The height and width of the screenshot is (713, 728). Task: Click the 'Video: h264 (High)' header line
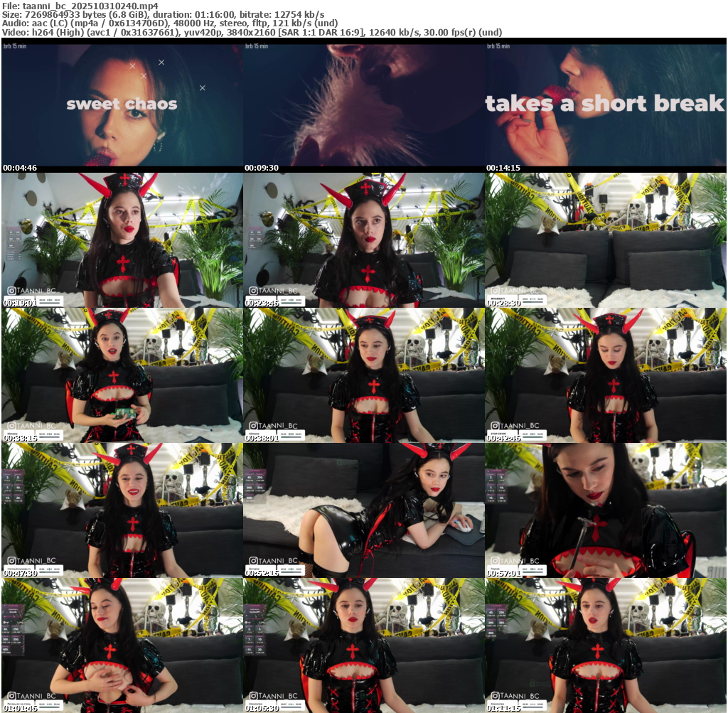[252, 33]
